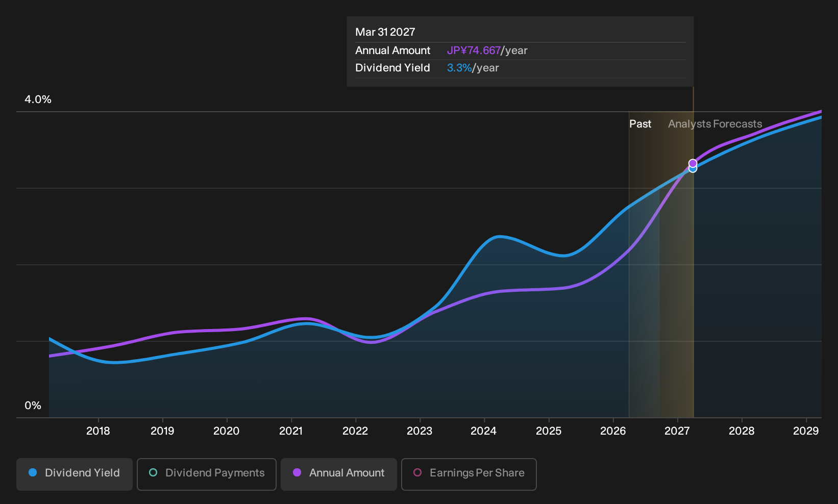Click the JP¥74.667 annual amount value
The image size is (838, 504).
[474, 51]
